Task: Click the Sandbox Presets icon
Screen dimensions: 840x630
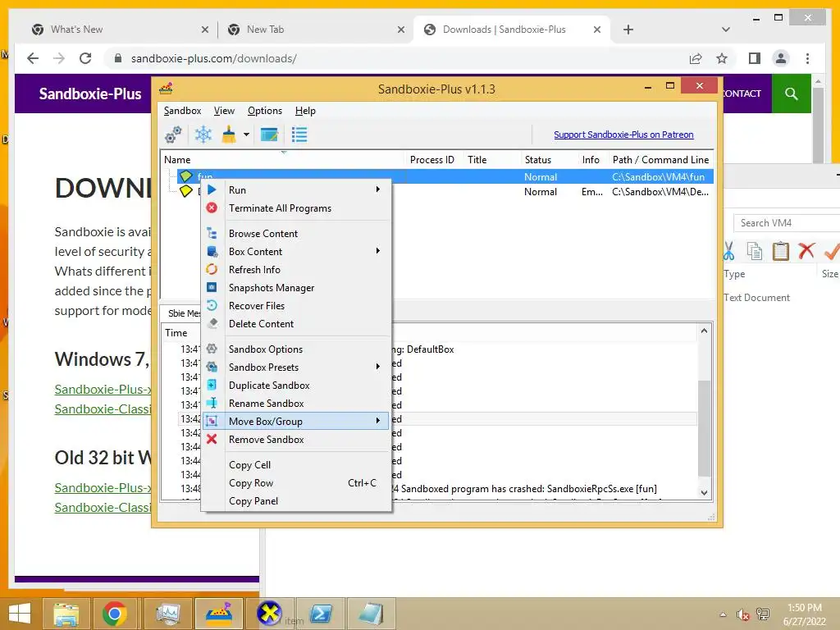Action: (212, 367)
